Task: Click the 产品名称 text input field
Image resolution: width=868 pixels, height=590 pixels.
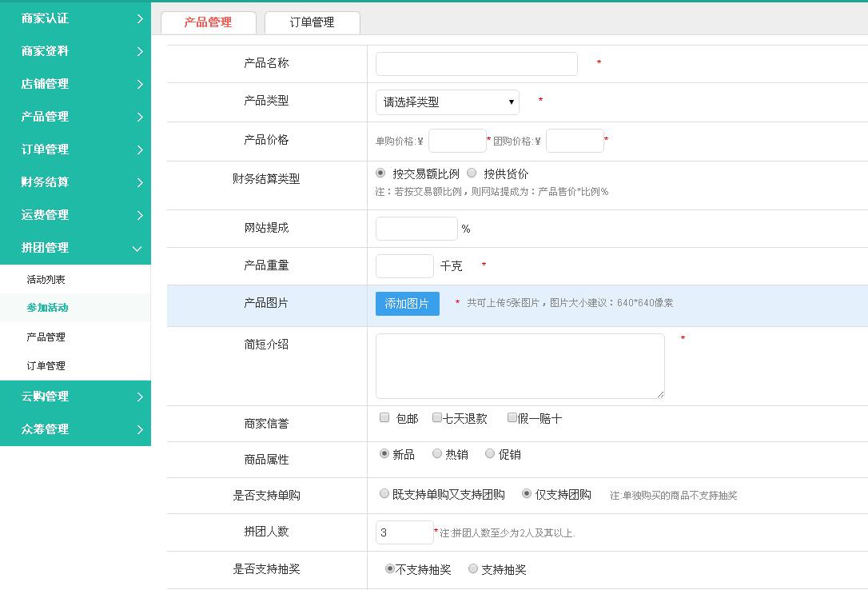Action: pyautogui.click(x=476, y=64)
